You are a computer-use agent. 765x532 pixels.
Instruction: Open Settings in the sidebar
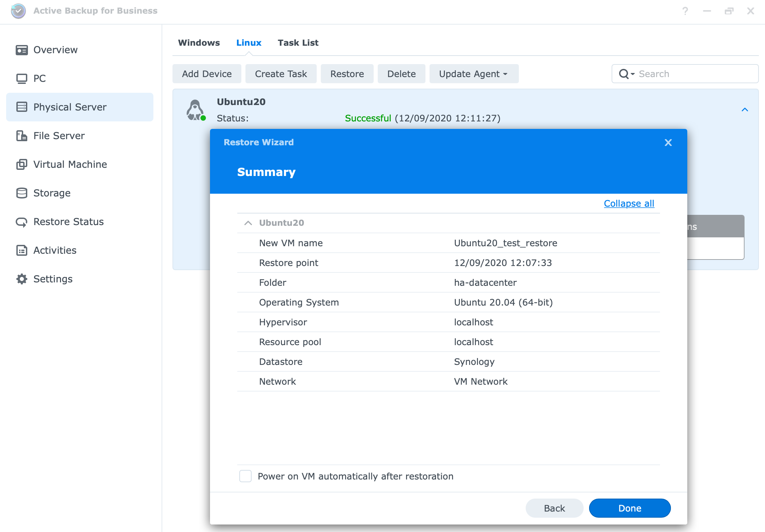click(x=80, y=279)
